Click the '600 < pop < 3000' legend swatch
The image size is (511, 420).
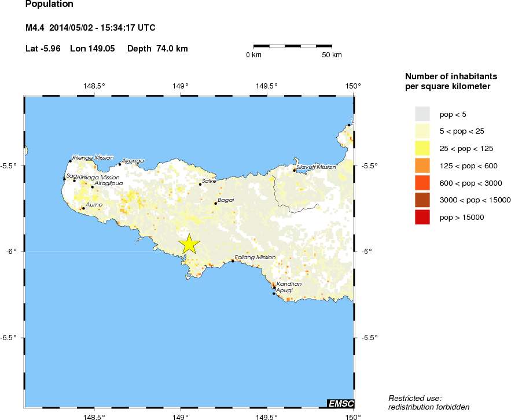click(x=422, y=183)
